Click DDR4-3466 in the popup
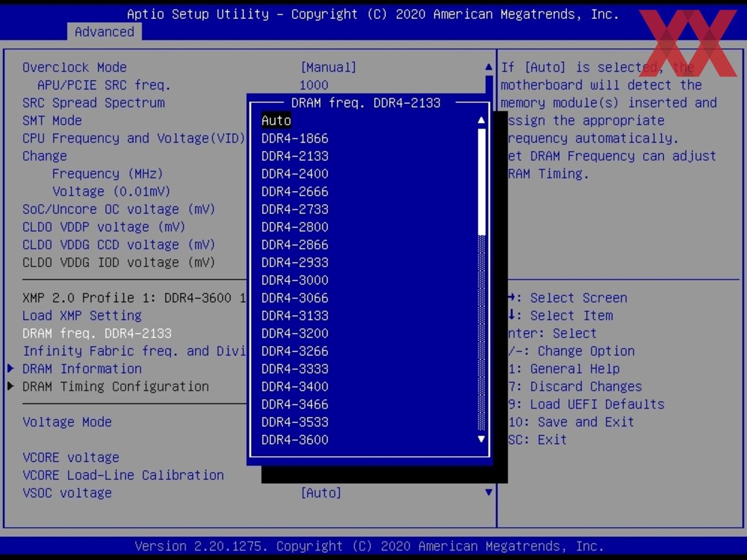This screenshot has width=747, height=560. pyautogui.click(x=294, y=405)
